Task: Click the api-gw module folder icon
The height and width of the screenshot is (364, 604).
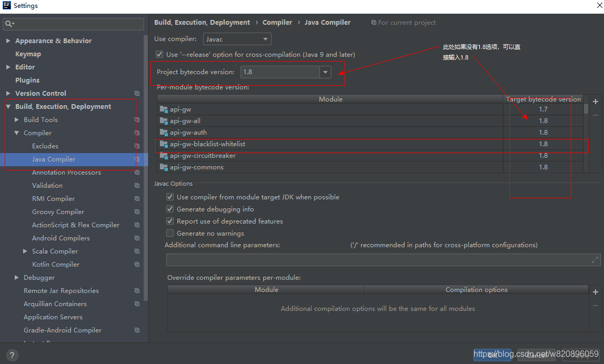Action: [164, 109]
